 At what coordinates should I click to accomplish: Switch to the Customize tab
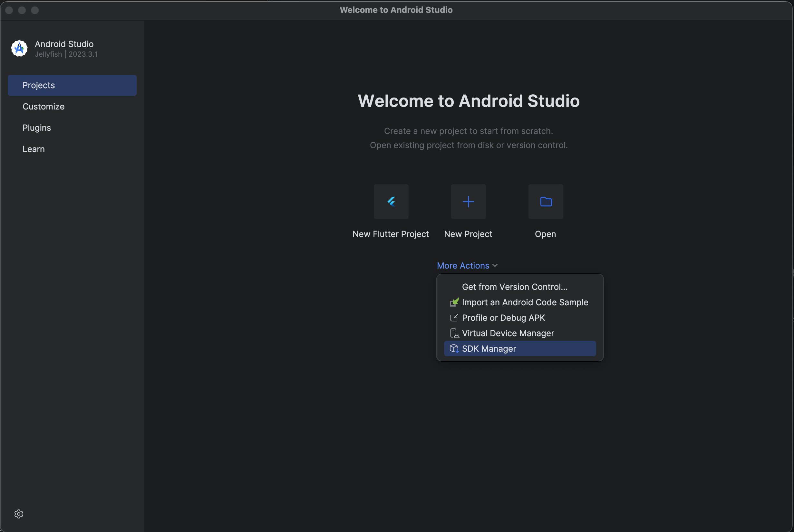point(72,107)
